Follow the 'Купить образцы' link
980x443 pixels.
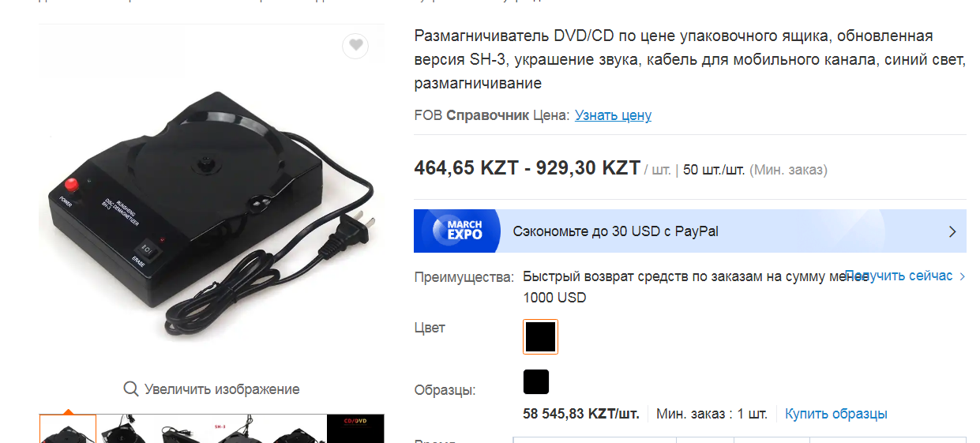[836, 414]
